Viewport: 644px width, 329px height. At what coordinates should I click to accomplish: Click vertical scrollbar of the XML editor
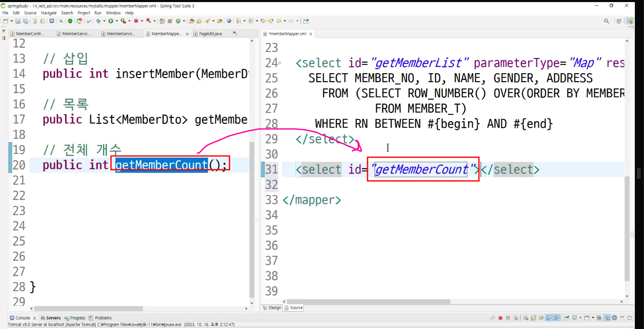pyautogui.click(x=627, y=229)
